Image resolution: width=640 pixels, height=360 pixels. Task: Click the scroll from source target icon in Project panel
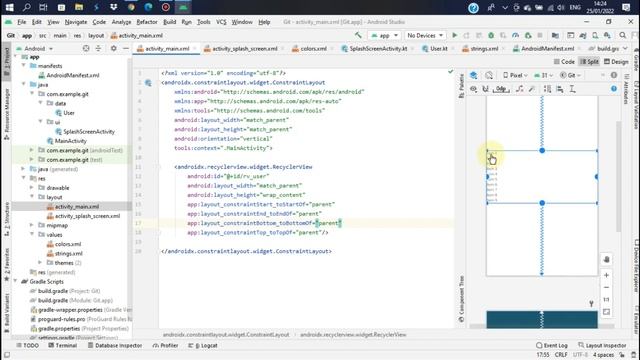point(86,48)
